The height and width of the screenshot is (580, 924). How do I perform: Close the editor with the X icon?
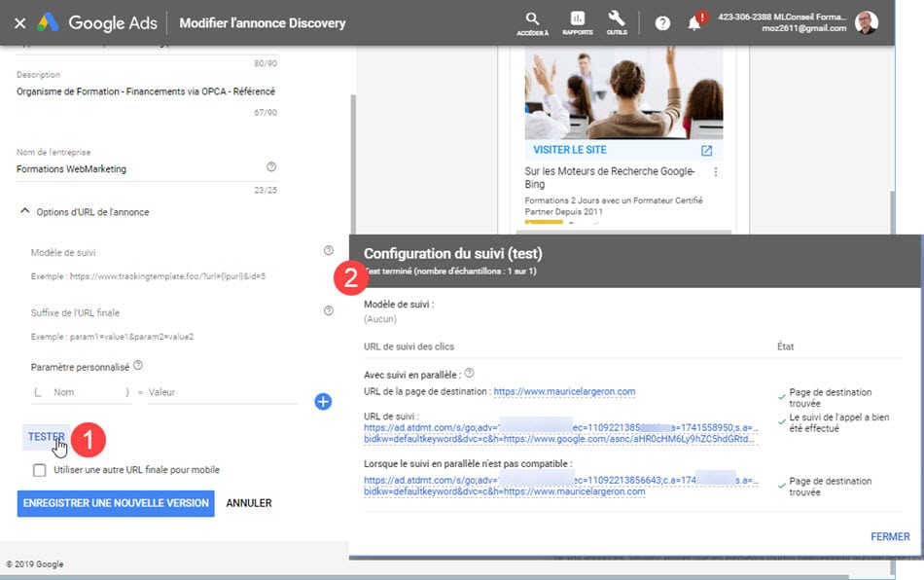(x=19, y=22)
